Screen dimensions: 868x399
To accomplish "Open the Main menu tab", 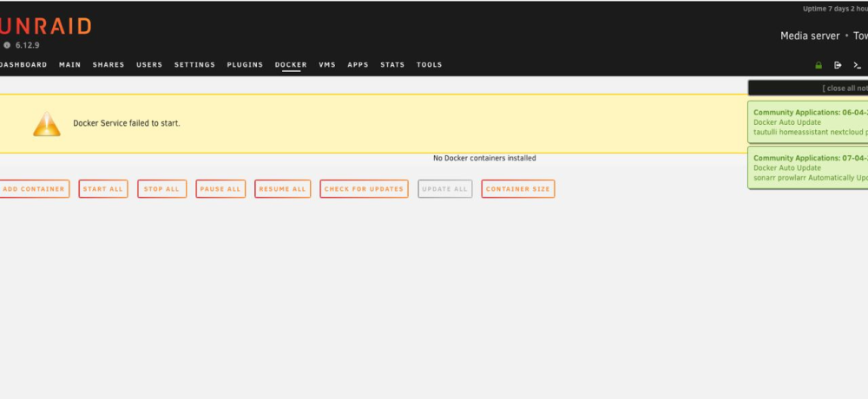I will 69,65.
